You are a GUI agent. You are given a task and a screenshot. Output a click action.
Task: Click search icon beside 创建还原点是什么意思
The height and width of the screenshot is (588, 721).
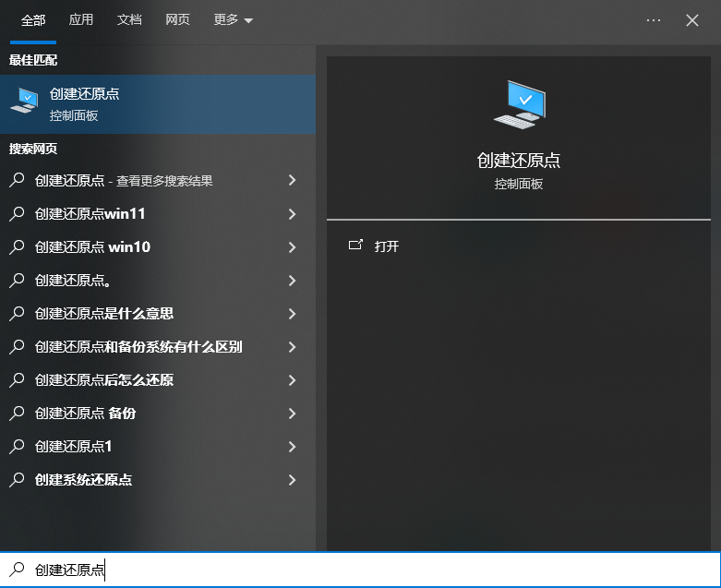coord(17,314)
